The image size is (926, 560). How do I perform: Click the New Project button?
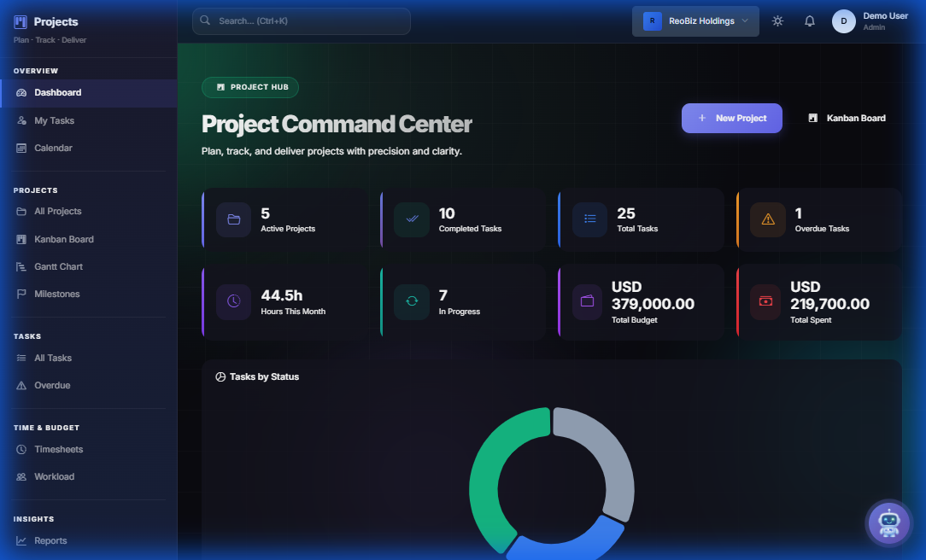(x=731, y=118)
